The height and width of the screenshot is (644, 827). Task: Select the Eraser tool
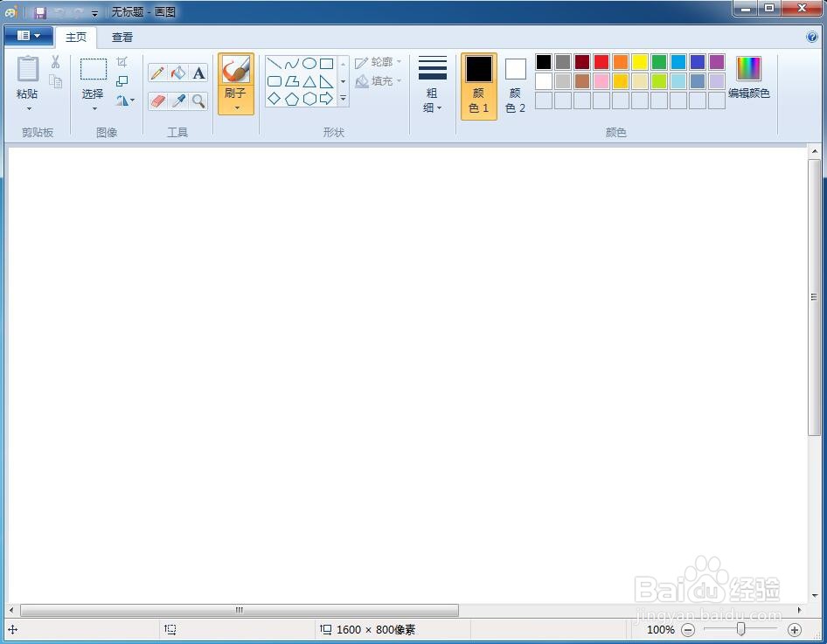[x=157, y=100]
